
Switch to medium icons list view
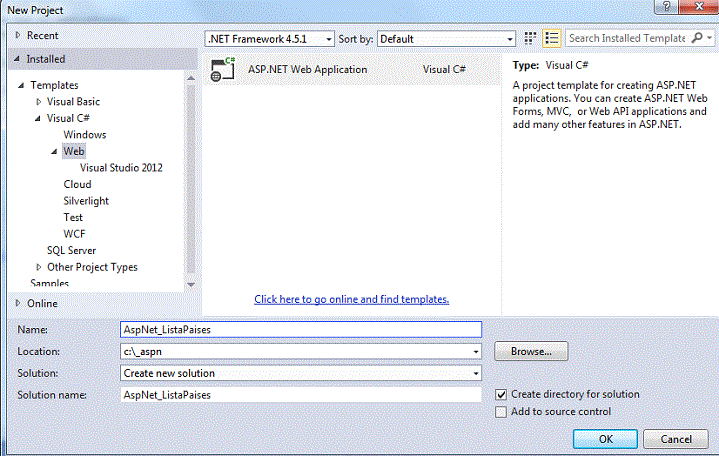(x=552, y=39)
